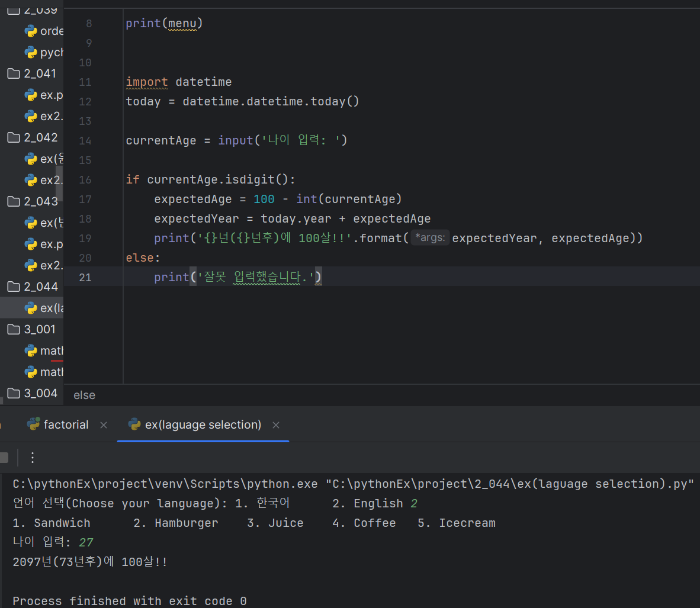The image size is (700, 608).
Task: Click line number 21 in gutter
Action: click(85, 277)
